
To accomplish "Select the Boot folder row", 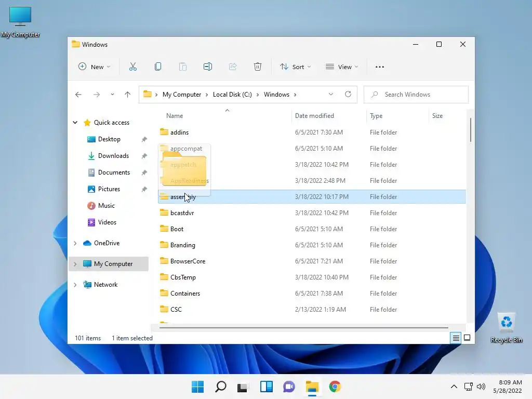I will pos(312,229).
